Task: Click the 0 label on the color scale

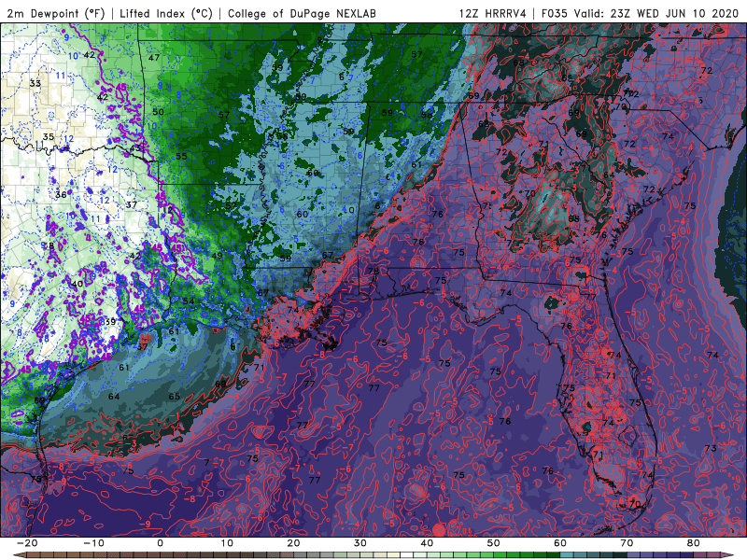Action: coord(160,543)
